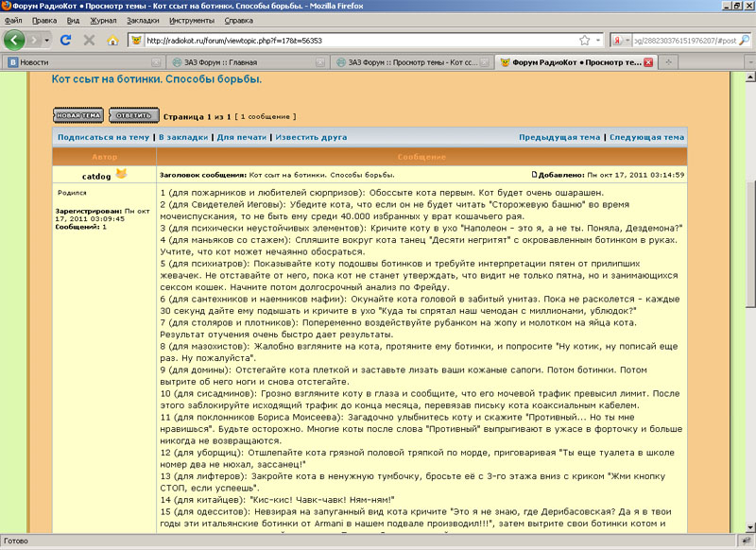The image size is (756, 550).
Task: Click the orange cat icon next to catdog
Action: pyautogui.click(x=121, y=173)
